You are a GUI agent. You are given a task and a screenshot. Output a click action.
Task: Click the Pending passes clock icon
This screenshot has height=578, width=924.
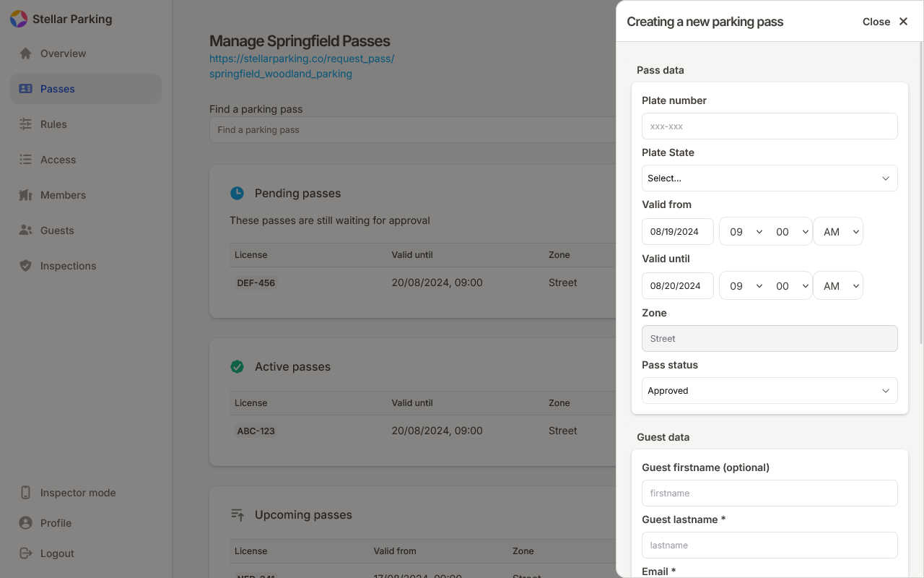[237, 193]
